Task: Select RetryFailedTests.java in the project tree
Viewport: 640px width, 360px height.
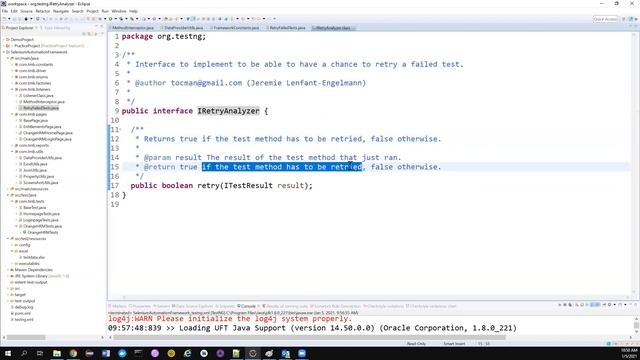Action: 40,108
